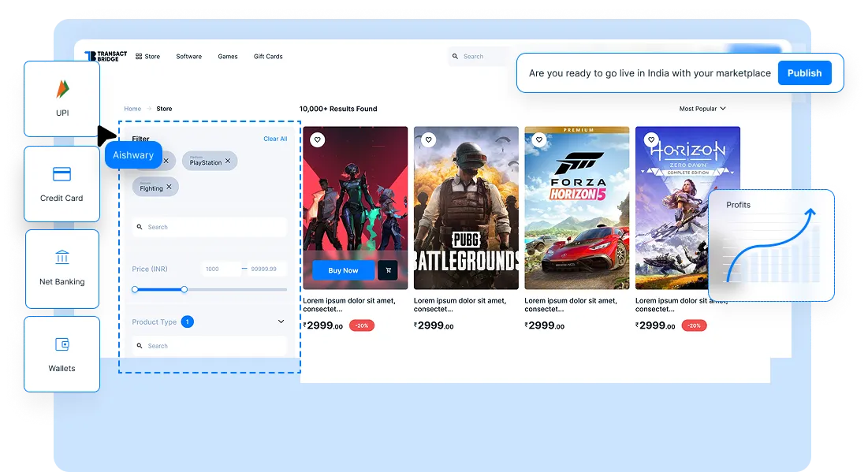Image resolution: width=868 pixels, height=472 pixels.
Task: Open the cart icon on the first game card
Action: coord(387,270)
